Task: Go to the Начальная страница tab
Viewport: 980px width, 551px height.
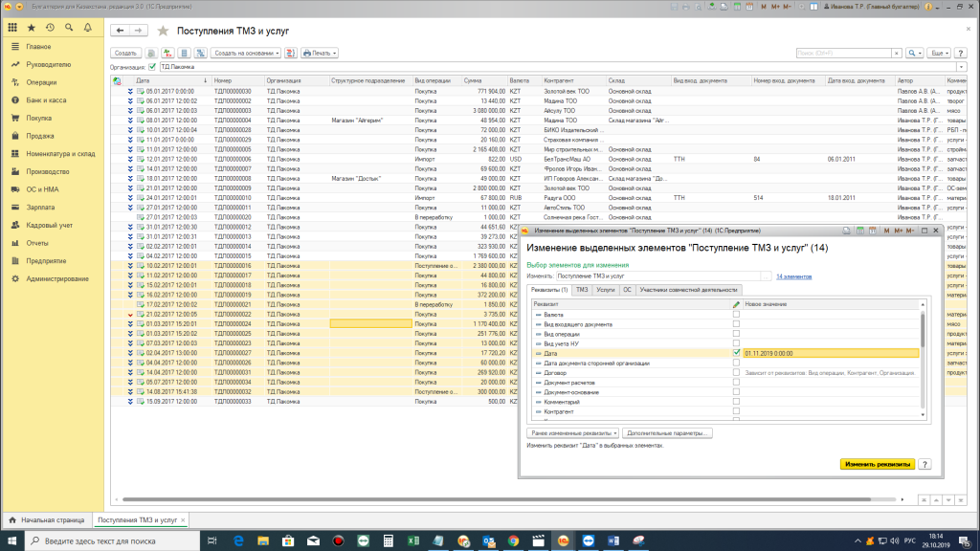Action: (47, 519)
